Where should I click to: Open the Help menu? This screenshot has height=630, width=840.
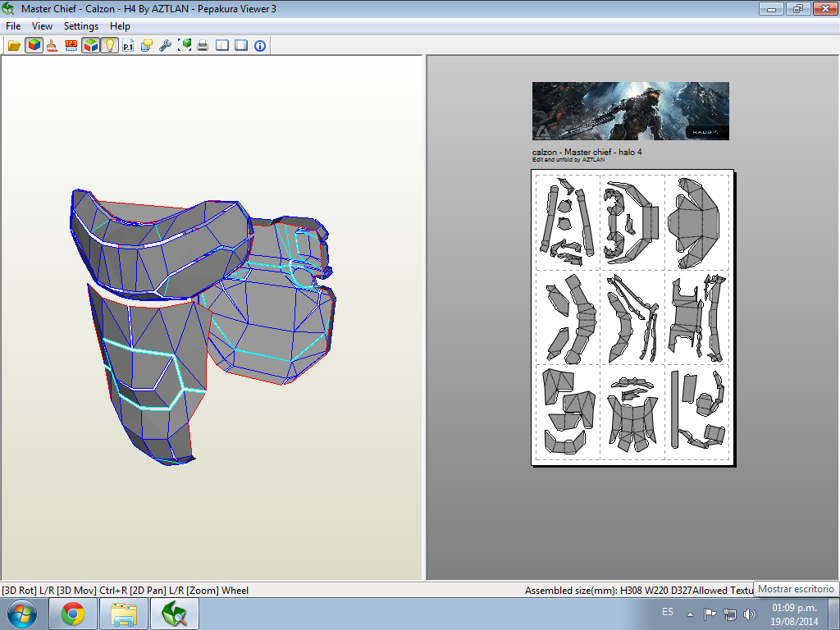pyautogui.click(x=120, y=26)
